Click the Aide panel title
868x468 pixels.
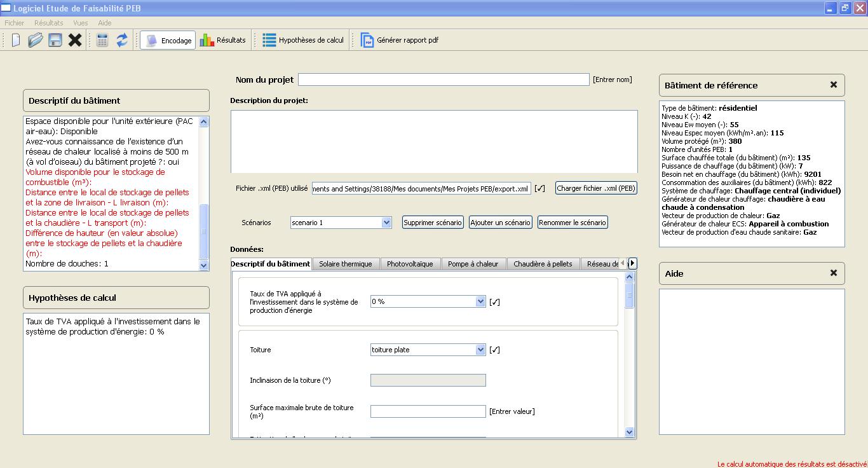click(x=674, y=273)
